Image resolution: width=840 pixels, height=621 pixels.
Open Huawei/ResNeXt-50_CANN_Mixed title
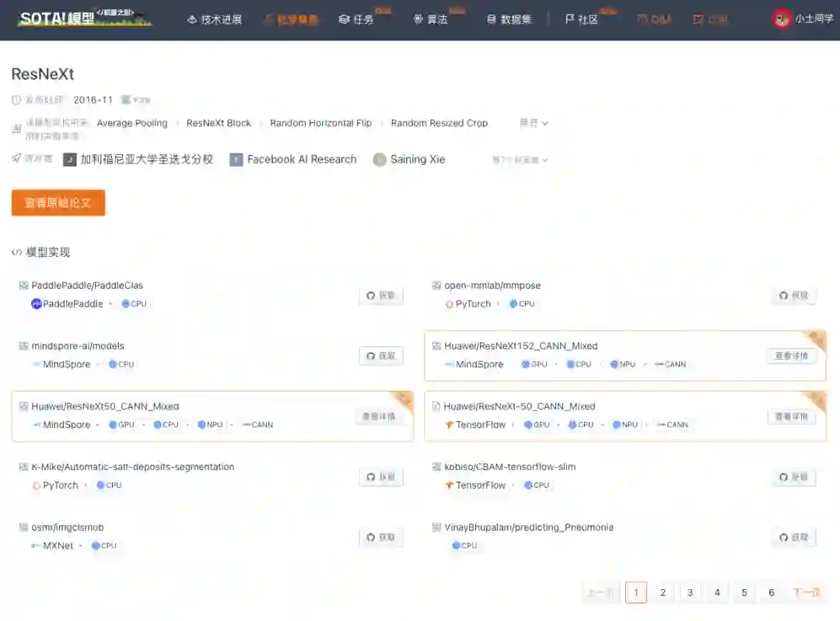[519, 407]
